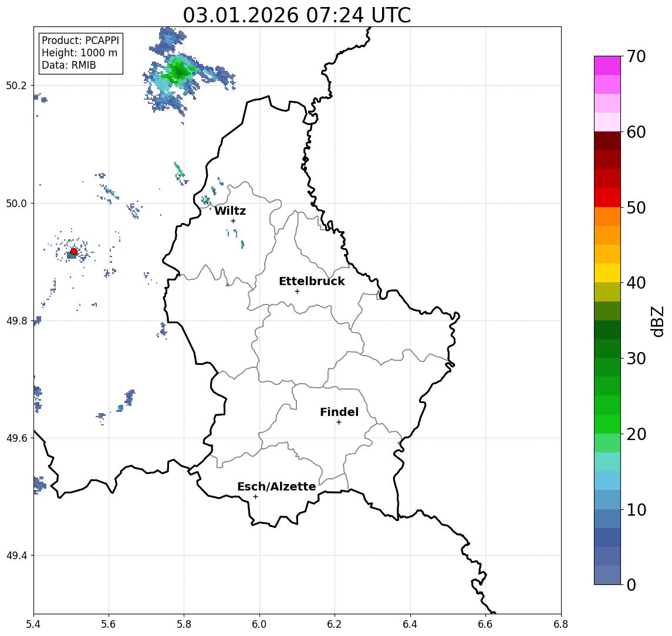This screenshot has width=672, height=636.
Task: Click the colorbar tick label 10
Action: tap(636, 510)
